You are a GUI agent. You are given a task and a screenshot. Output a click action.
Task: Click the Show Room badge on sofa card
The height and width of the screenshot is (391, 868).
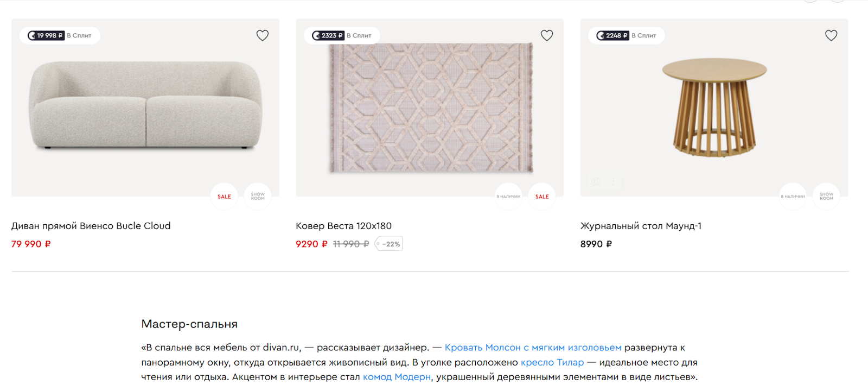(x=258, y=197)
